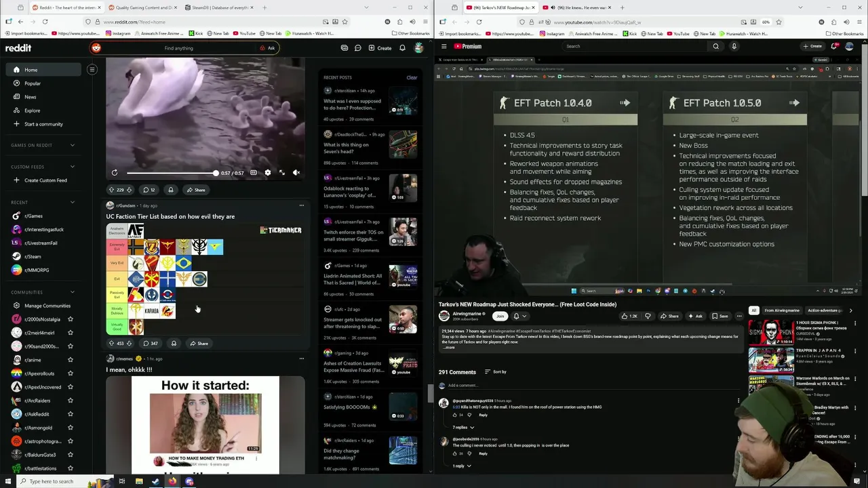Image resolution: width=868 pixels, height=488 pixels.
Task: Focus Reddit 'Find anything' search box
Action: pyautogui.click(x=178, y=48)
